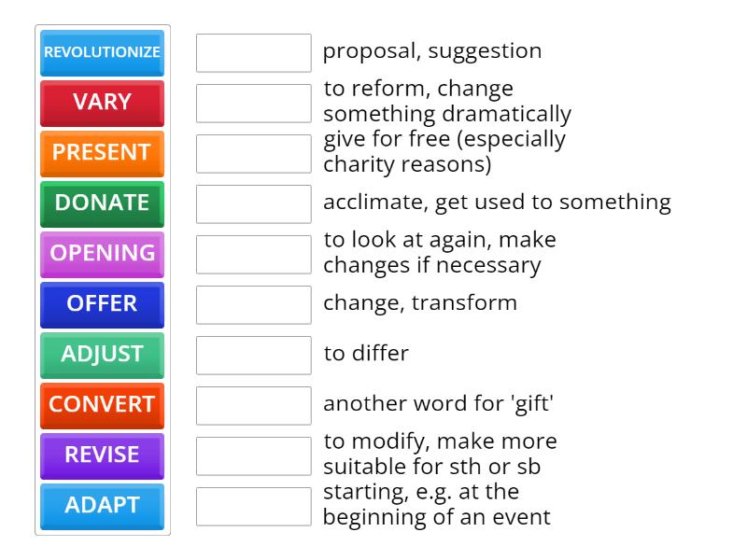Click the ADAPT word tile
Screen dimensions: 747x560
pyautogui.click(x=102, y=506)
